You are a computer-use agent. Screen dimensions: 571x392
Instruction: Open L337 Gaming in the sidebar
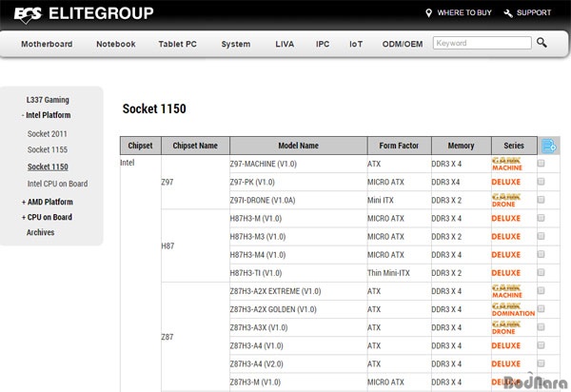pos(48,100)
